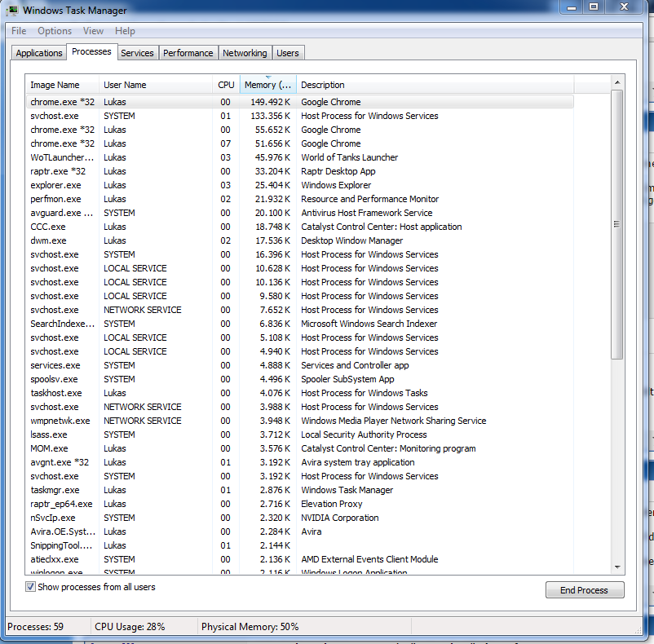
Task: Click the Desktop Window Manager description
Action: (352, 240)
